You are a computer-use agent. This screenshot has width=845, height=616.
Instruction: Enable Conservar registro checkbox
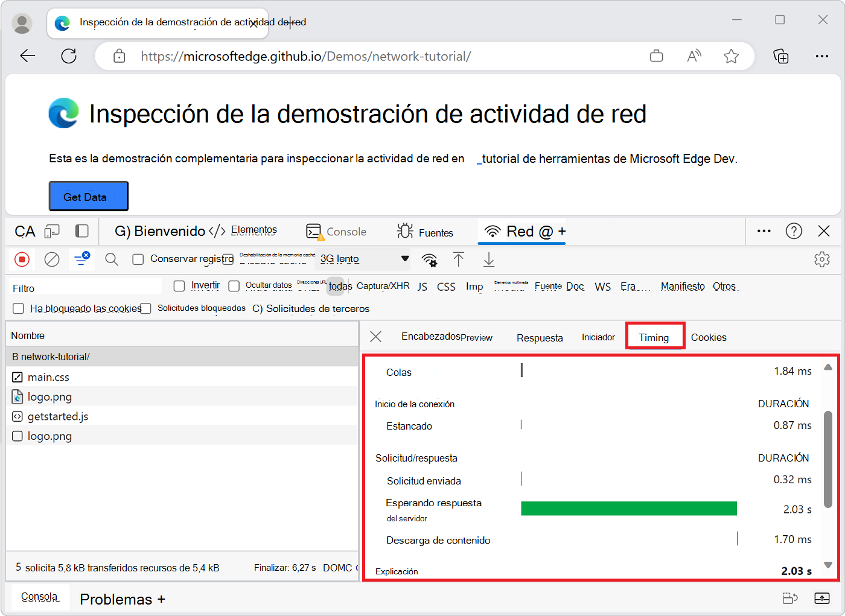coord(138,259)
